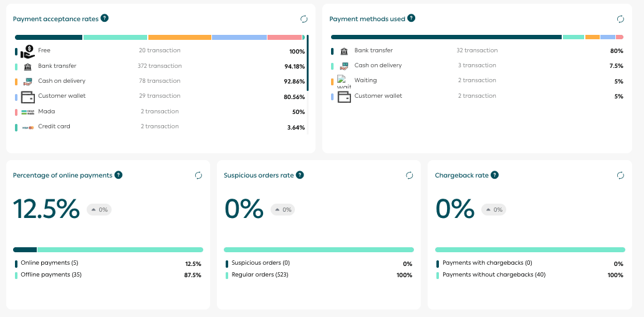Click refresh icon on Percentage of online payments

pyautogui.click(x=198, y=176)
